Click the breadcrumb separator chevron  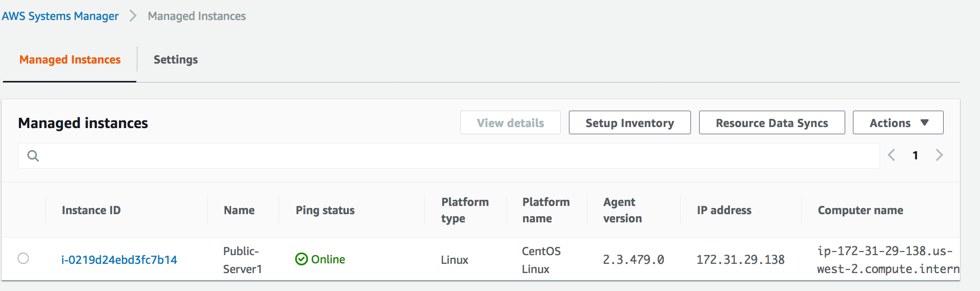pyautogui.click(x=133, y=16)
